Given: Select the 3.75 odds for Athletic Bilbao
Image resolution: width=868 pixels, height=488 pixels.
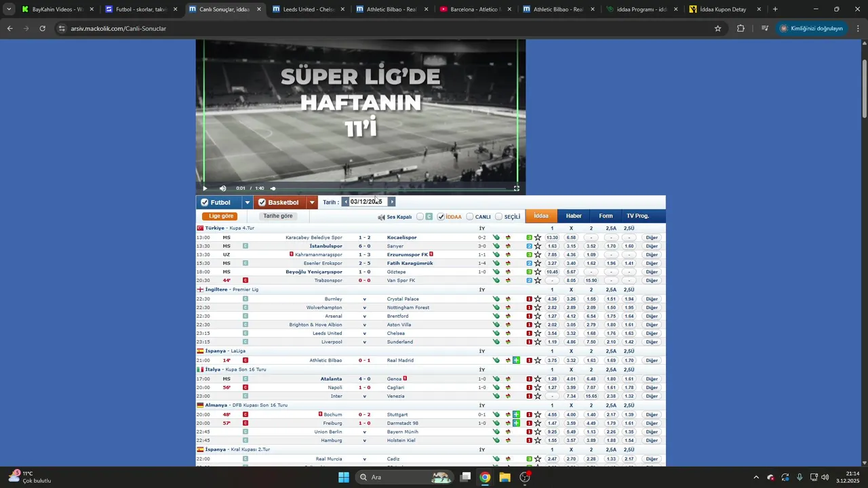Looking at the screenshot, I should coord(552,361).
